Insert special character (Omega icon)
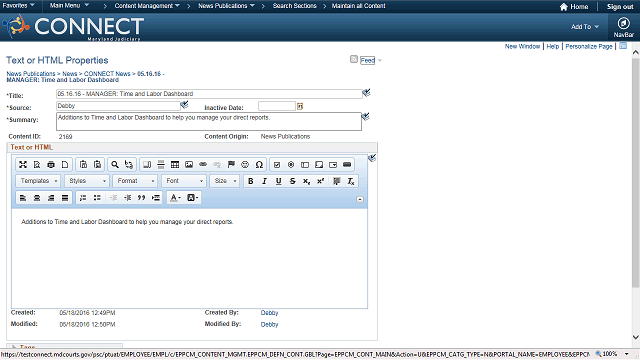The width and height of the screenshot is (640, 360). pyautogui.click(x=259, y=164)
